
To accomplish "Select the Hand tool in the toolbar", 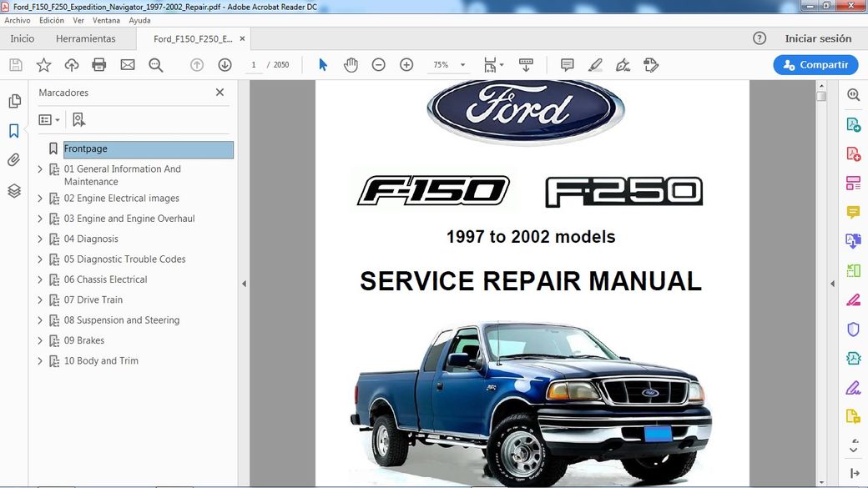I will point(351,64).
